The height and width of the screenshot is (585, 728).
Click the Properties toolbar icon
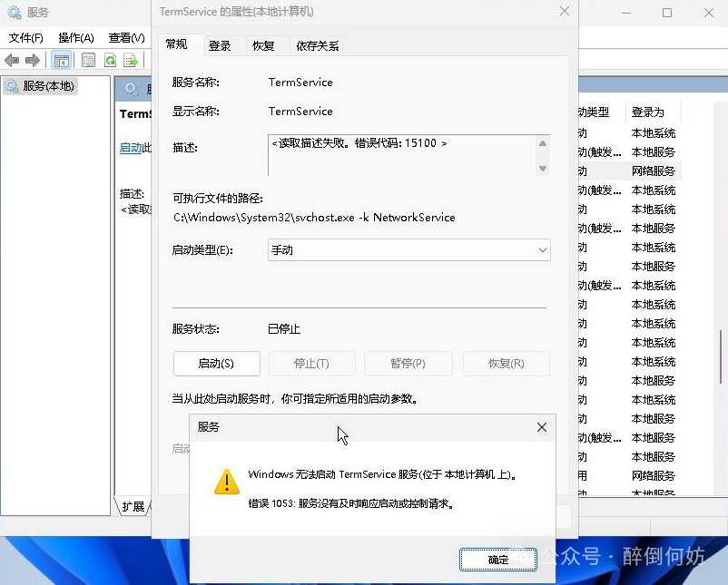(x=88, y=61)
